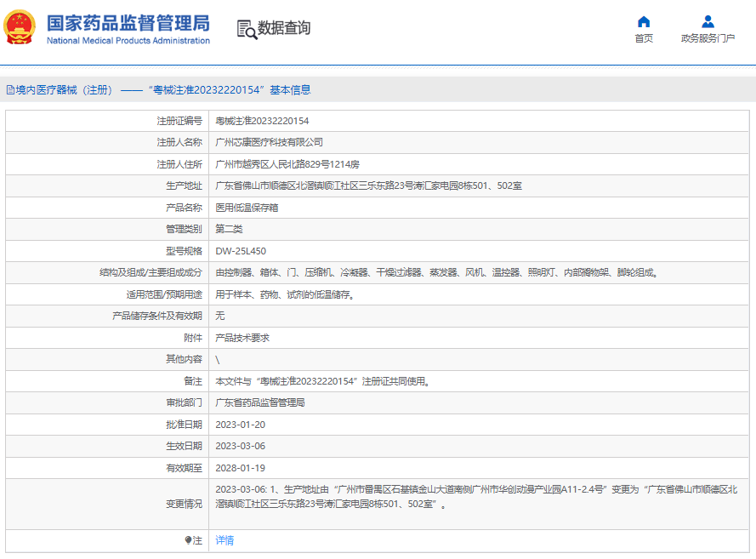Screen dimensions: 756x559
Task: Select remark text 本文件与…注册证共同使用
Action: coord(322,381)
